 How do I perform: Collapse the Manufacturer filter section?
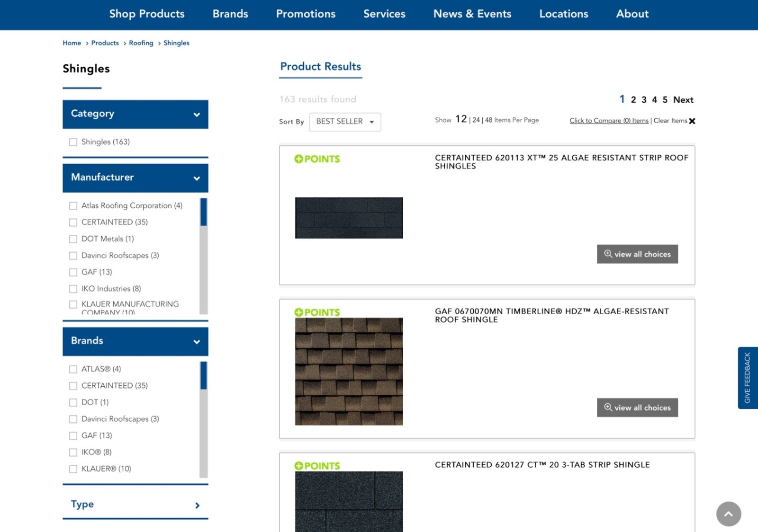(197, 178)
